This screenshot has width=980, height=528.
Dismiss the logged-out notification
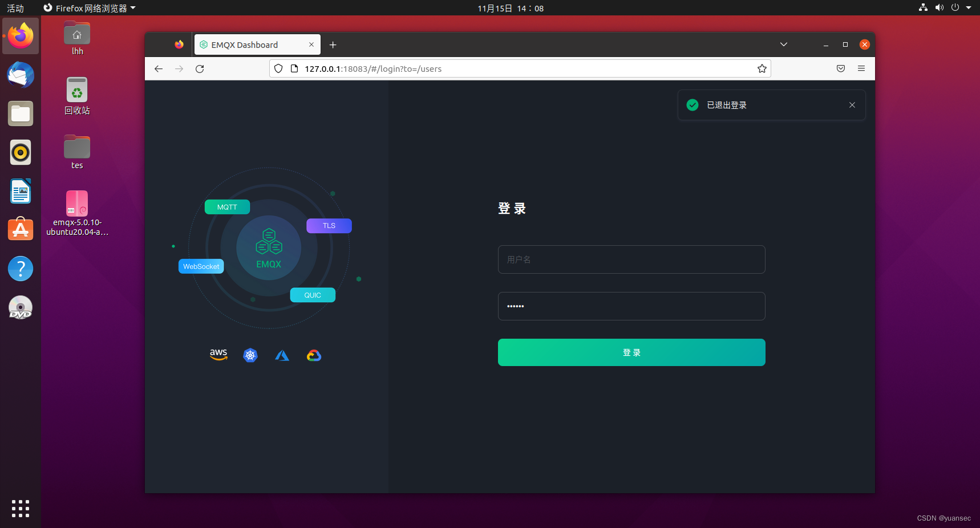pyautogui.click(x=852, y=105)
